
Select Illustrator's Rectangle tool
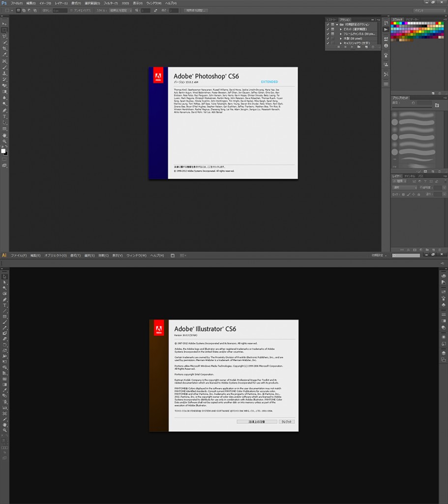pyautogui.click(x=4, y=316)
